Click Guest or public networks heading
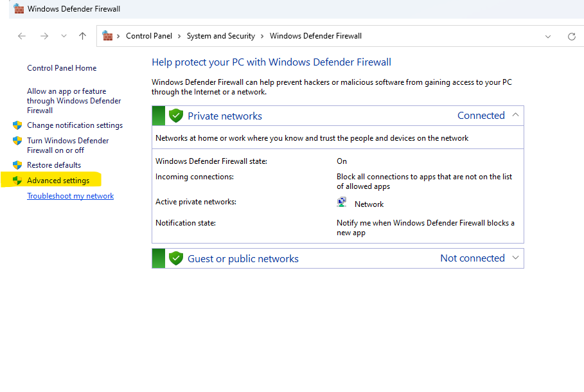 tap(243, 258)
